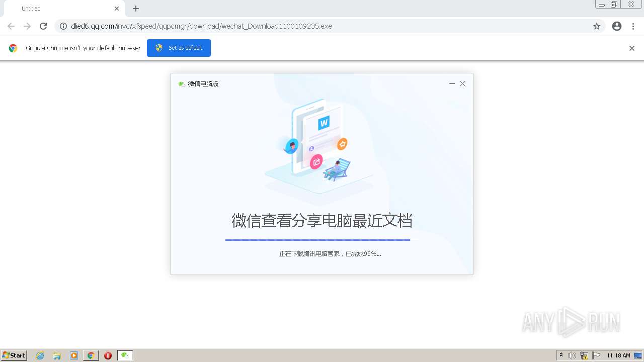Click the 微信查看分享电脑最近文档 headline
Image resolution: width=644 pixels, height=362 pixels.
pos(322,221)
